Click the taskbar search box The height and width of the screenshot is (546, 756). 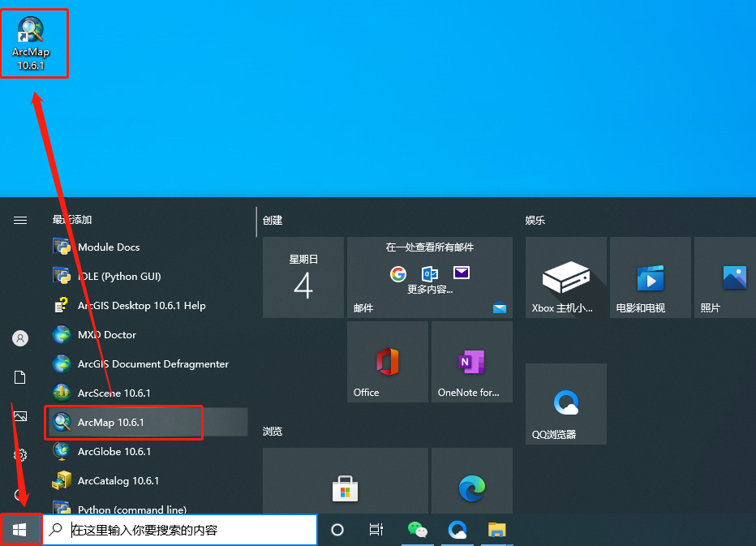tap(180, 530)
